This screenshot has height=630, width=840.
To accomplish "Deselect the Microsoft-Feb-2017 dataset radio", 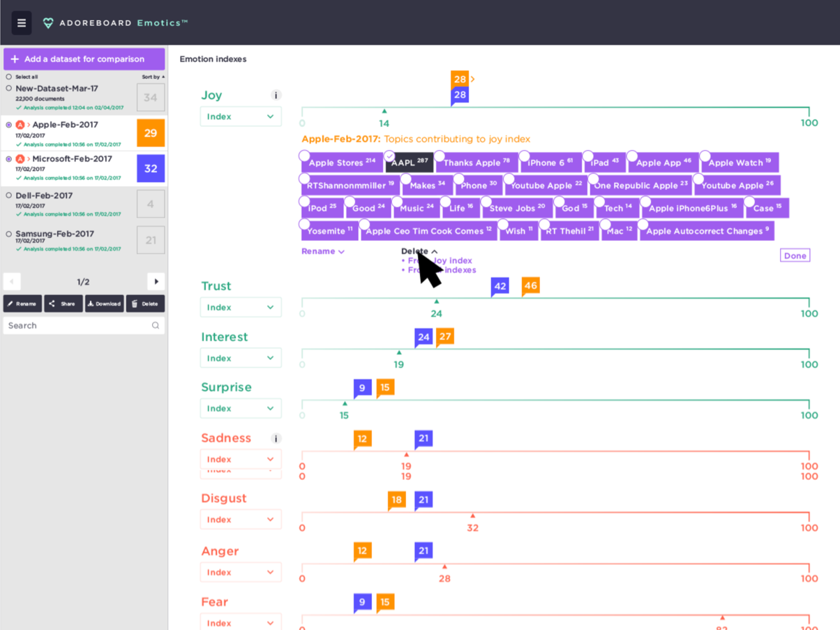I will [9, 159].
